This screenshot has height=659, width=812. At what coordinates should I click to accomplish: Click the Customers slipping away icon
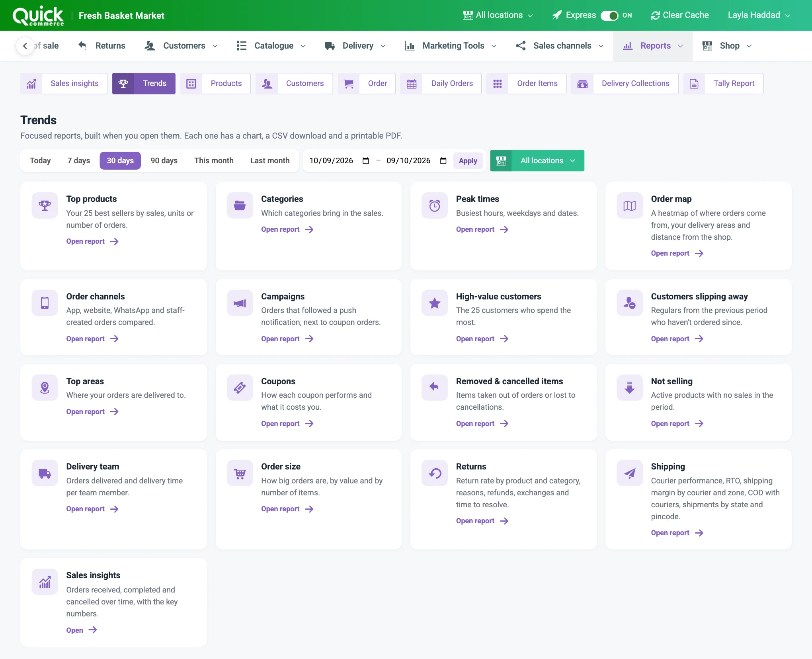629,303
